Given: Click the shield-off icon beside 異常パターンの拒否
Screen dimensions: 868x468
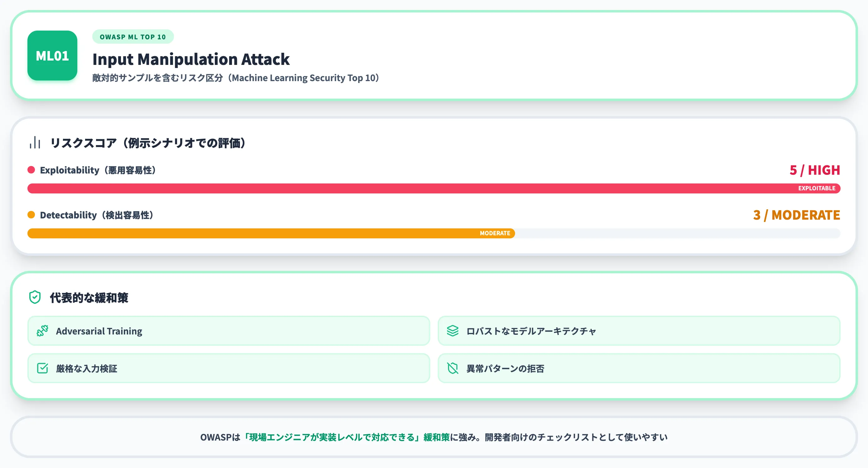Looking at the screenshot, I should click(x=452, y=368).
